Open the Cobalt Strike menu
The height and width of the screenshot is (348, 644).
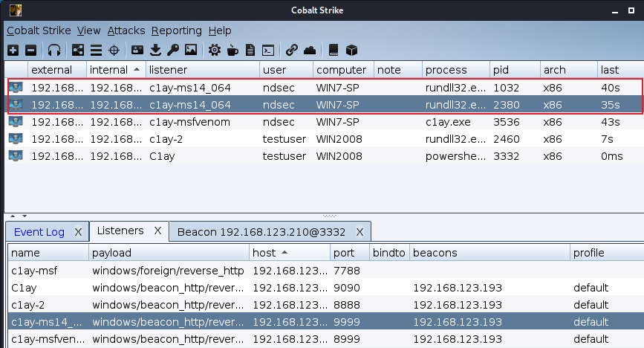(39, 30)
